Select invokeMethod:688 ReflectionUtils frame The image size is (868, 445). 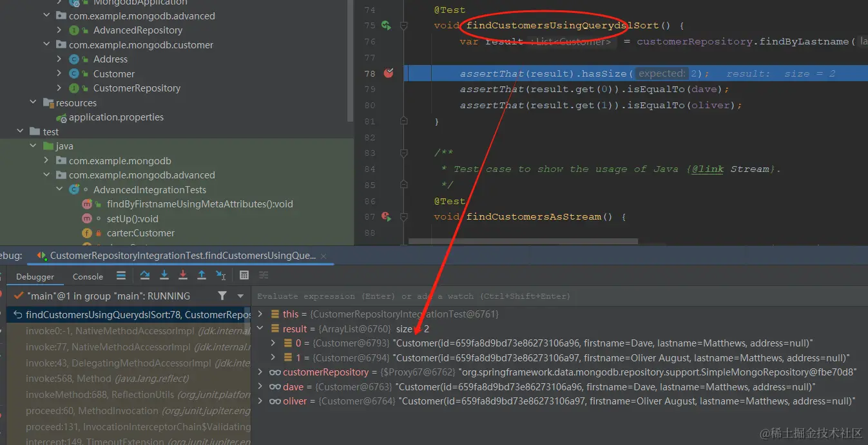[129, 395]
